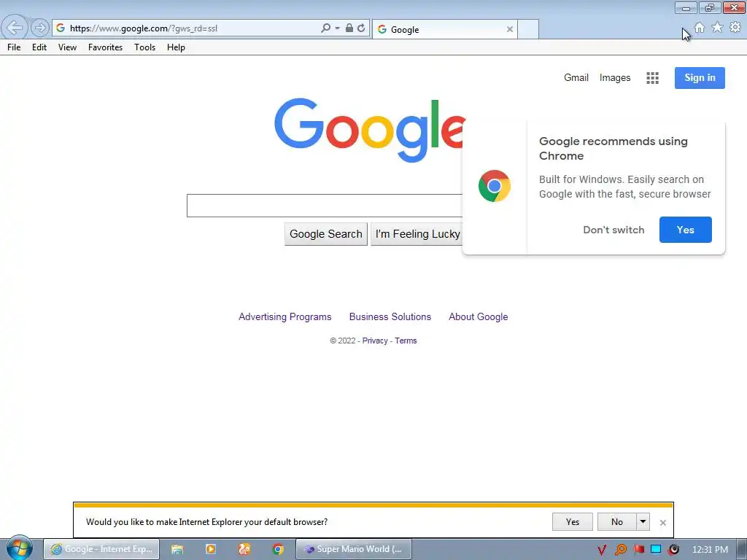Screen dimensions: 747x560
Task: Click I'm Feeling Lucky button
Action: tap(417, 234)
